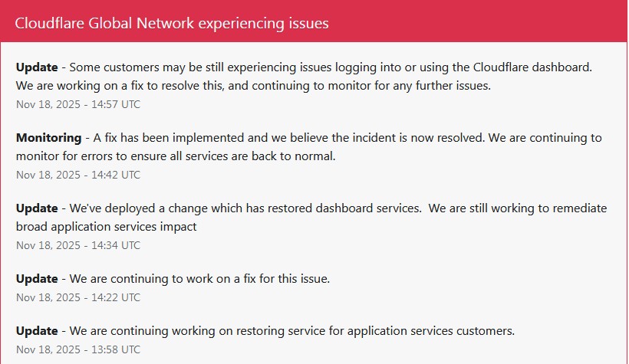This screenshot has width=629, height=364.
Task: Select the Nov 18, 2025 - 13:58 UTC timestamp
Action: click(78, 349)
